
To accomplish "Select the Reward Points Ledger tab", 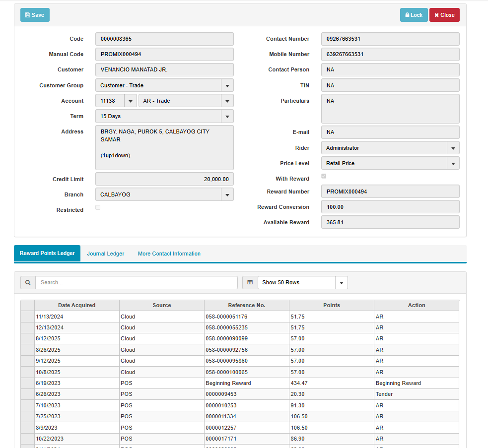I will [47, 253].
